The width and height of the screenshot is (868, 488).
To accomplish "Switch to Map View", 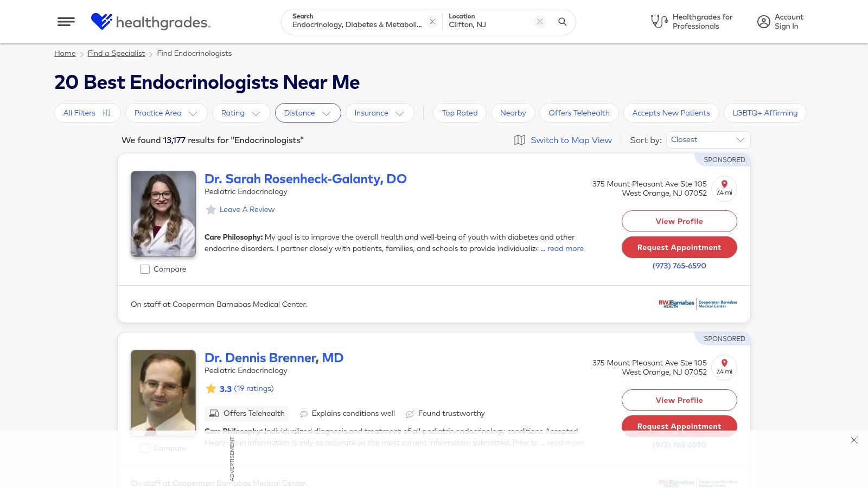I will click(563, 140).
